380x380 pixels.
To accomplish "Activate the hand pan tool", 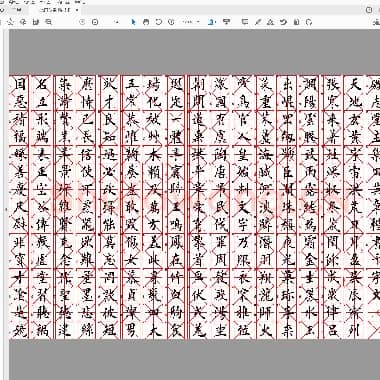I will [146, 22].
